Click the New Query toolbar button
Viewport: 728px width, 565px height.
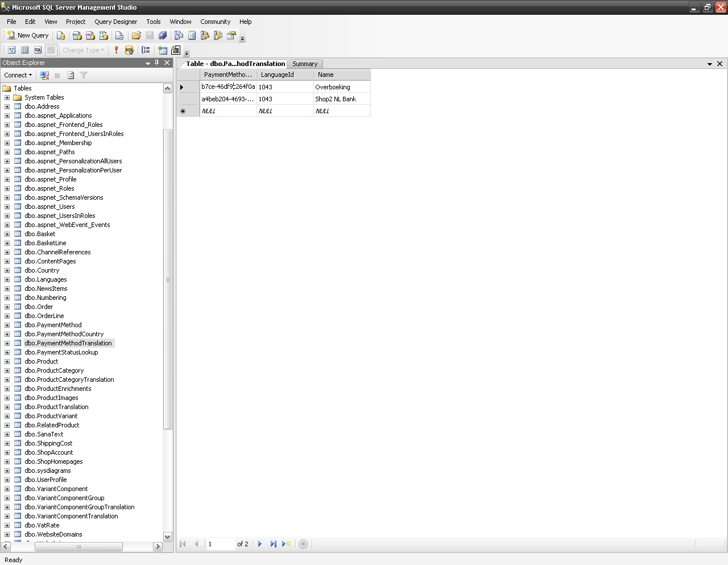pos(28,35)
